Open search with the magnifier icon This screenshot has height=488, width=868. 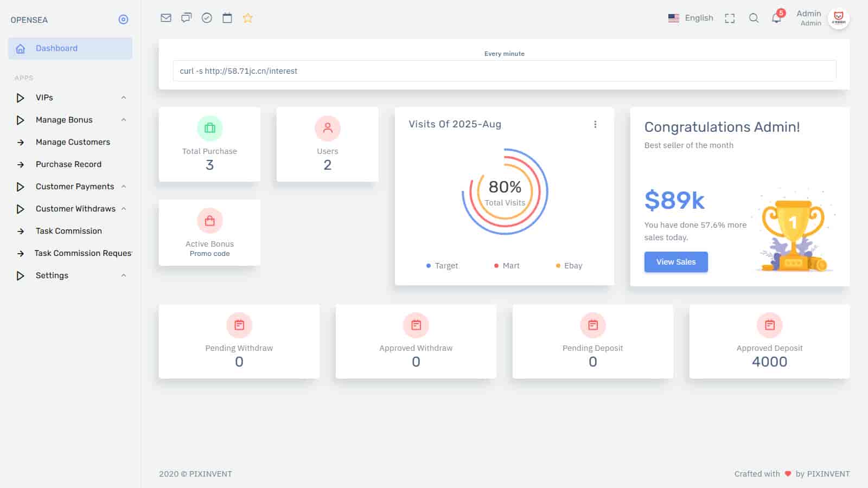(x=754, y=18)
